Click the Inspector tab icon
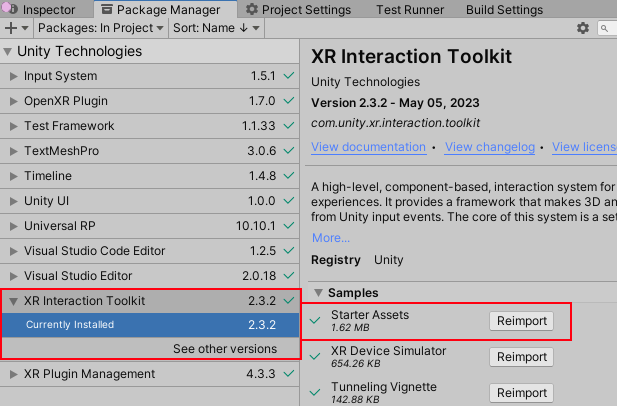 pos(8,10)
